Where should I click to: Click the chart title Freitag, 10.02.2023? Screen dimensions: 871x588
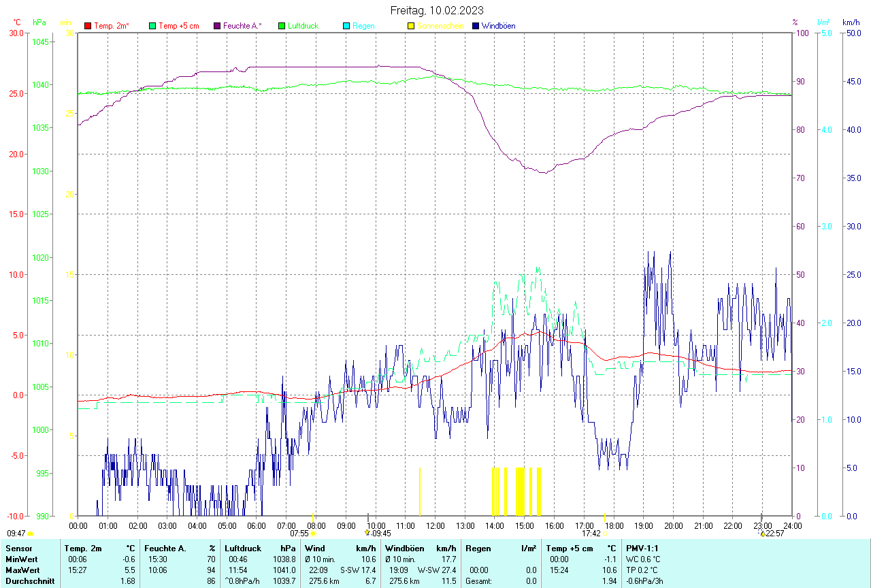pyautogui.click(x=437, y=10)
